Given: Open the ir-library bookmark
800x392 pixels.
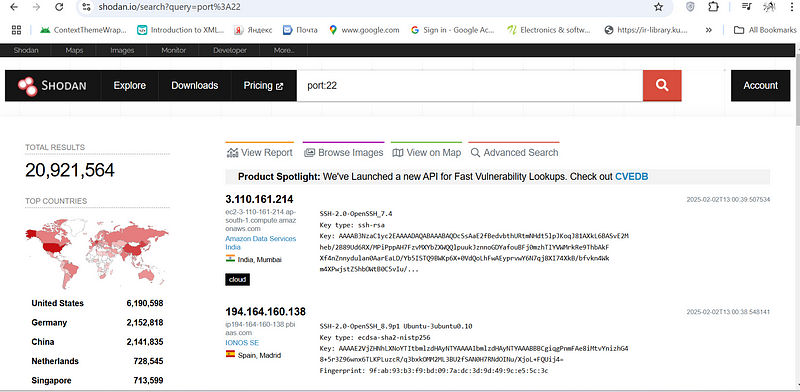Looking at the screenshot, I should point(645,30).
